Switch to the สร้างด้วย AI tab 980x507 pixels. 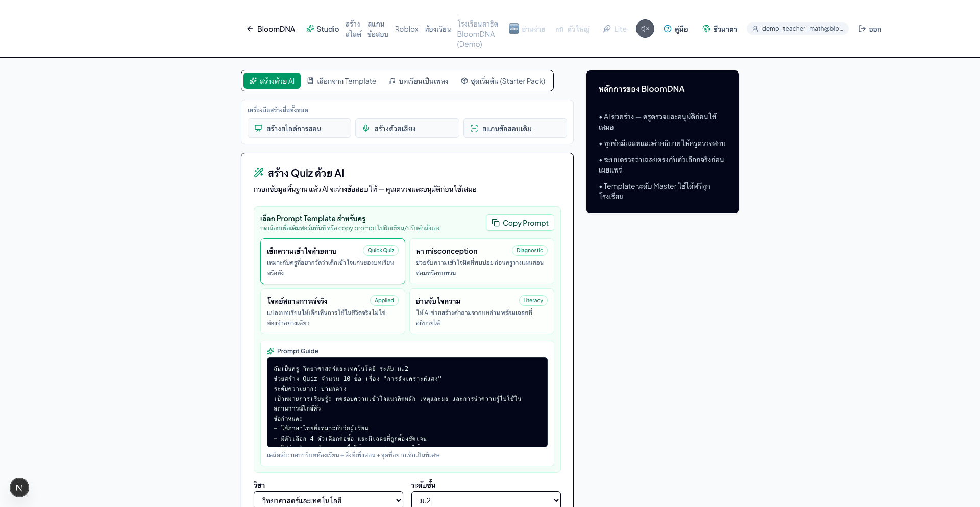(x=272, y=81)
